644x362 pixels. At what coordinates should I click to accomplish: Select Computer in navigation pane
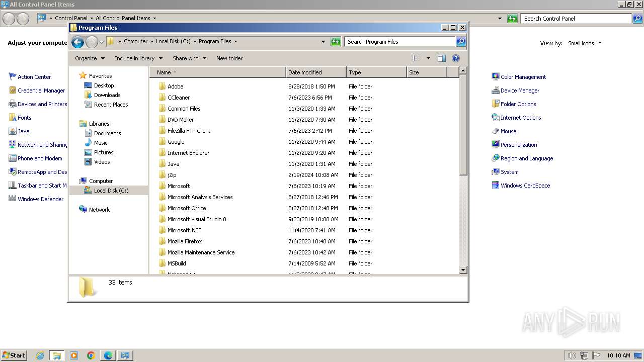point(101,181)
